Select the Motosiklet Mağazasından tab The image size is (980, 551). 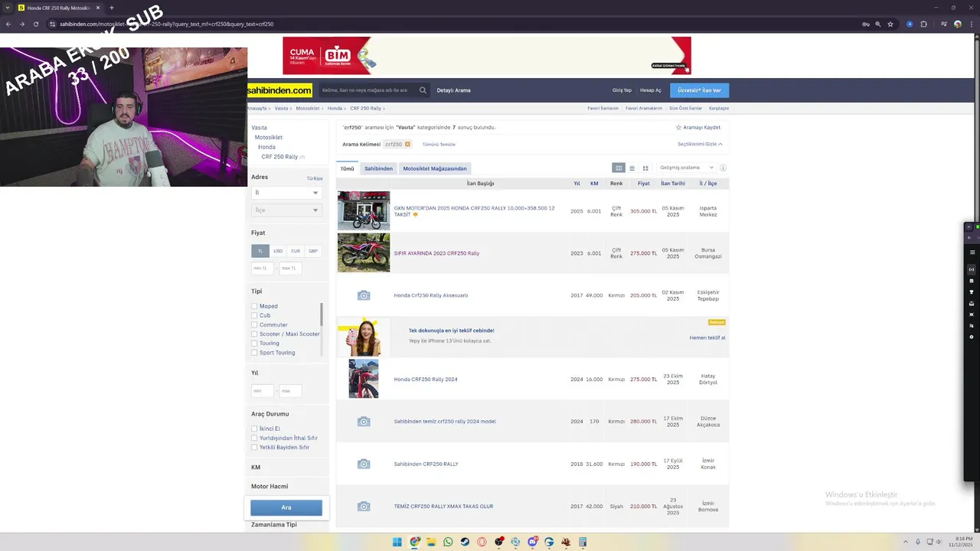point(435,168)
